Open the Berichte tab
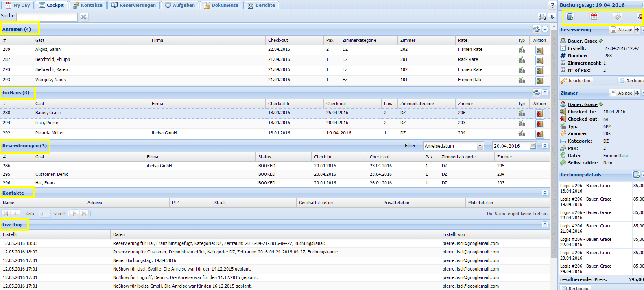This screenshot has height=290, width=644. click(x=261, y=5)
